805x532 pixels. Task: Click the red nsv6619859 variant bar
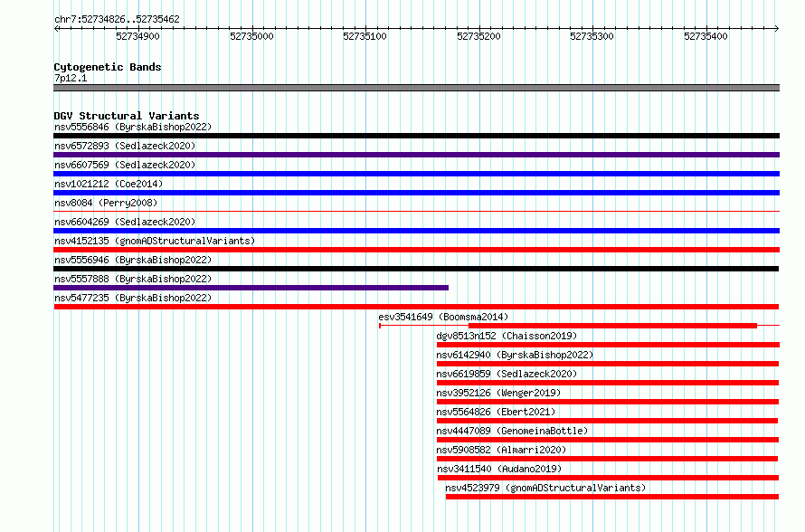tap(607, 383)
